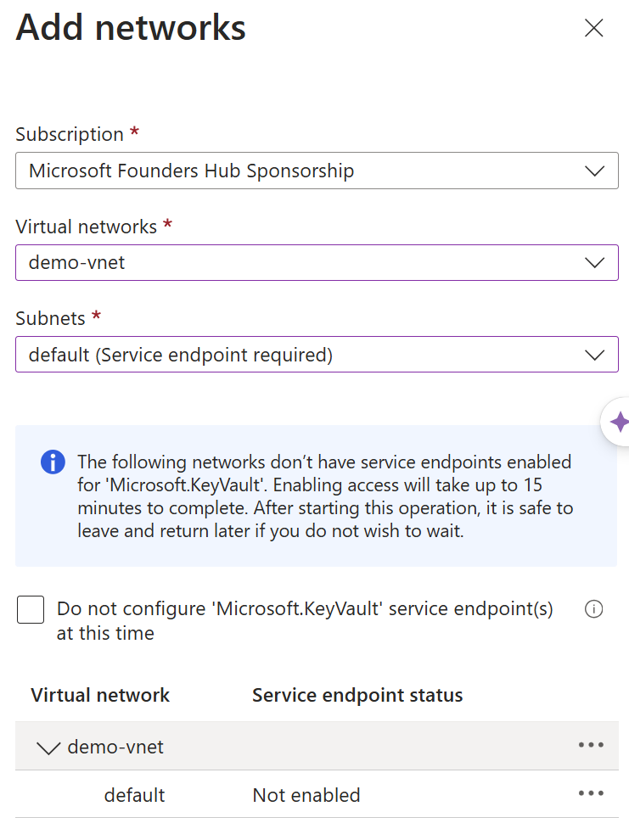Sort by Service endpoint status column header
Viewport: 629px width, 840px height.
[x=357, y=696]
